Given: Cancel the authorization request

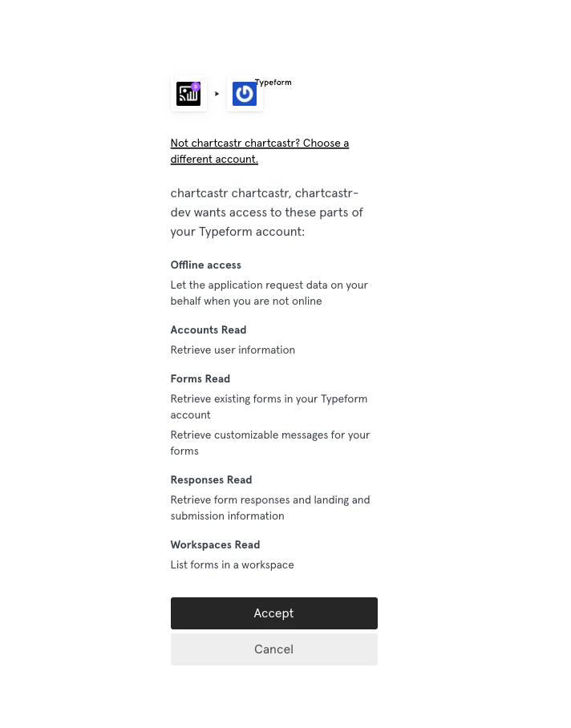Looking at the screenshot, I should 273,649.
